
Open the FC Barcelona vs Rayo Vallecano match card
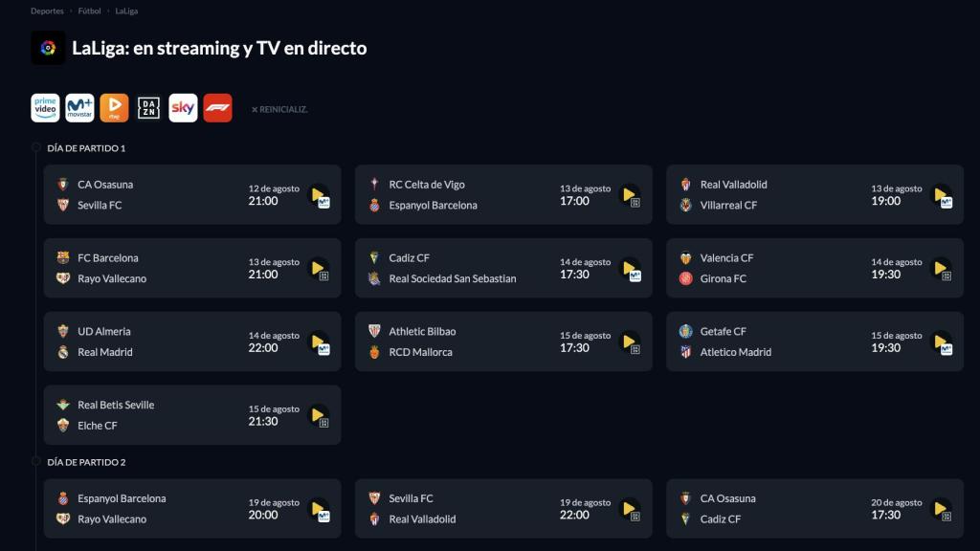coord(191,266)
